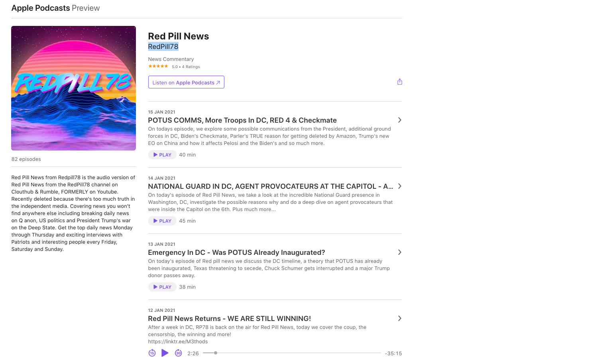601x364 pixels.
Task: Open Red Pill News Returns episode title
Action: [x=229, y=319]
